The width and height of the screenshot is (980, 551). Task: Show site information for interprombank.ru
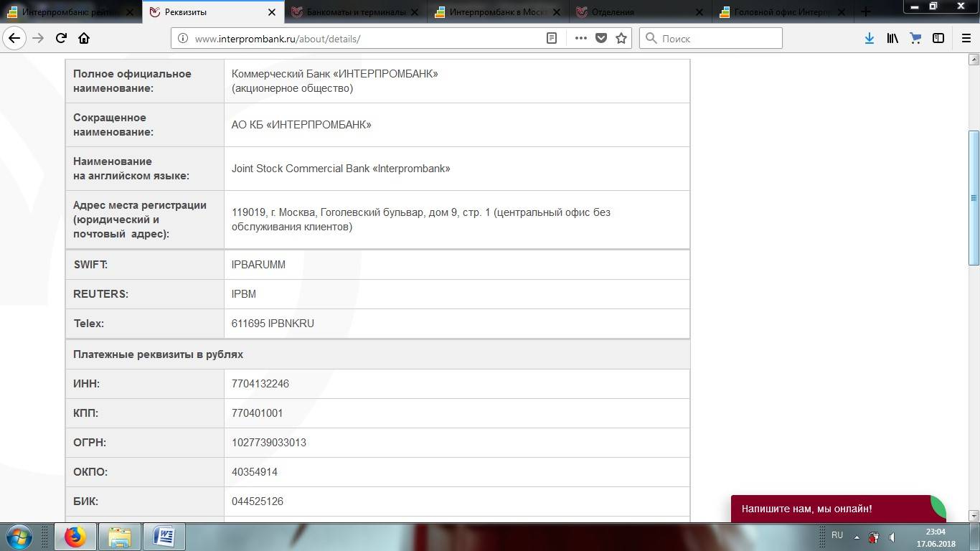point(183,39)
